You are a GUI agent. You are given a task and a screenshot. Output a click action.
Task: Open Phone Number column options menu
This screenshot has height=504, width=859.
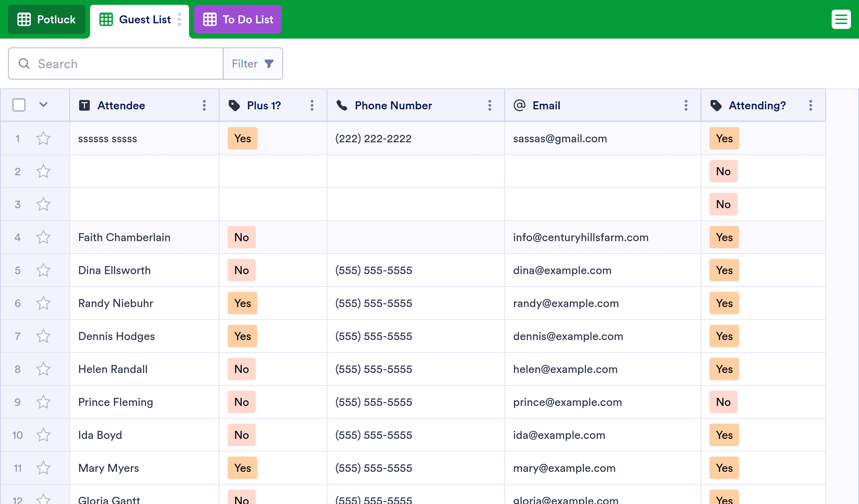pos(489,105)
